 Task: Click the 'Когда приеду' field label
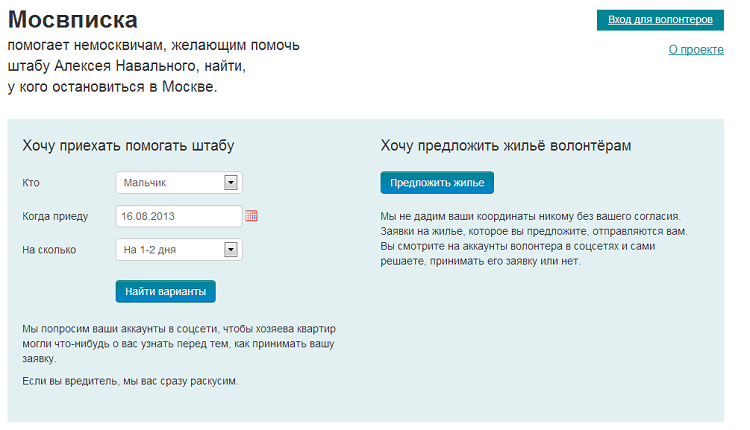pos(55,216)
